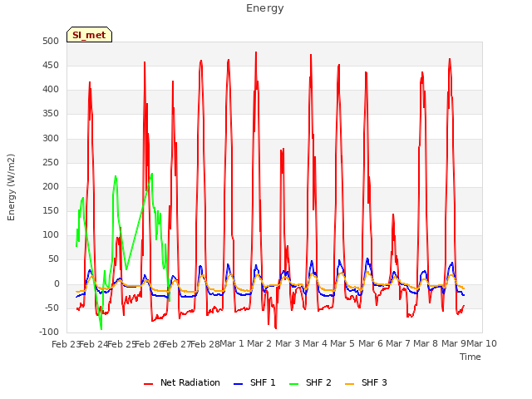This screenshot has height=399, width=532.
Task: Click the Energy chart title
Action: pos(265,8)
